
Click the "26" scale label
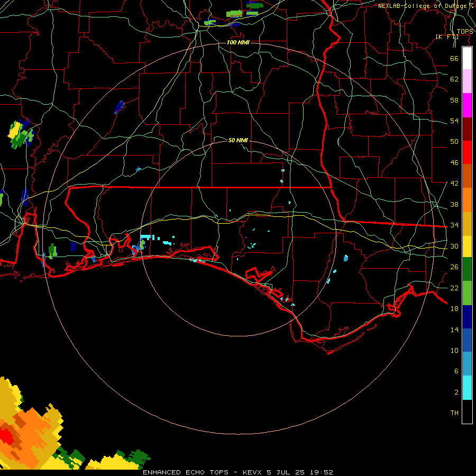454,267
